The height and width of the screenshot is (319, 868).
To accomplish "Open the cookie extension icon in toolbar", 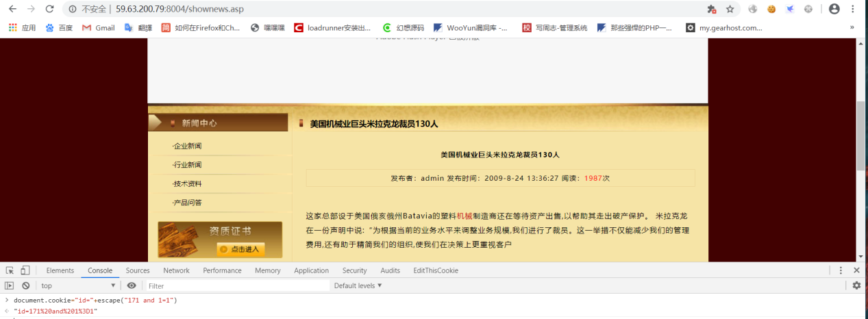I will point(771,9).
